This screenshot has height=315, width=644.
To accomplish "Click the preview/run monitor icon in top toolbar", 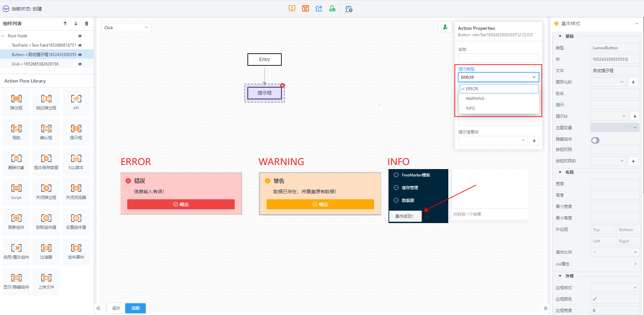I will tap(292, 9).
